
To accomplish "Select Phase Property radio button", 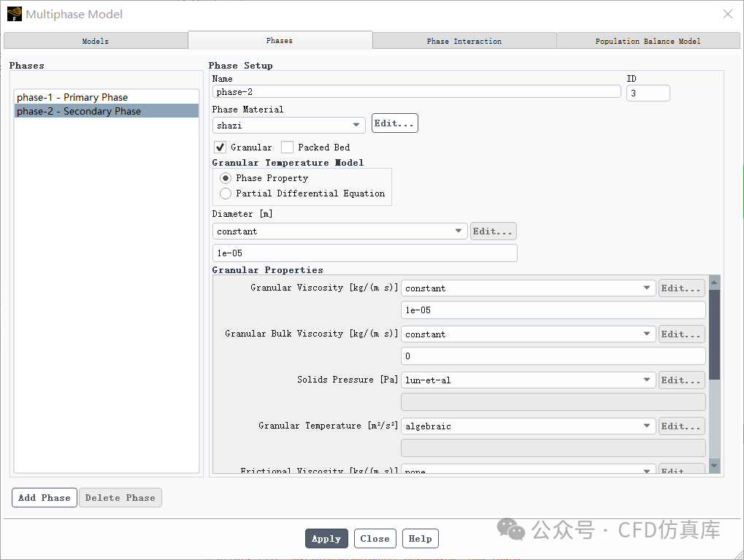I will (x=226, y=178).
